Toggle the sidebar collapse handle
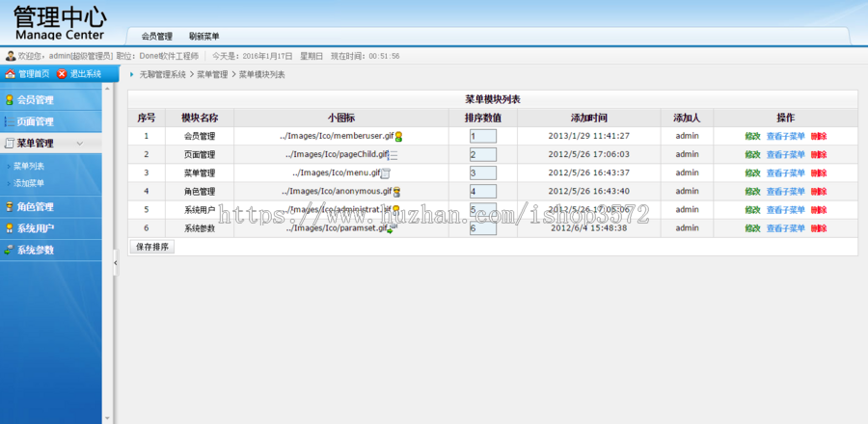 click(x=116, y=262)
